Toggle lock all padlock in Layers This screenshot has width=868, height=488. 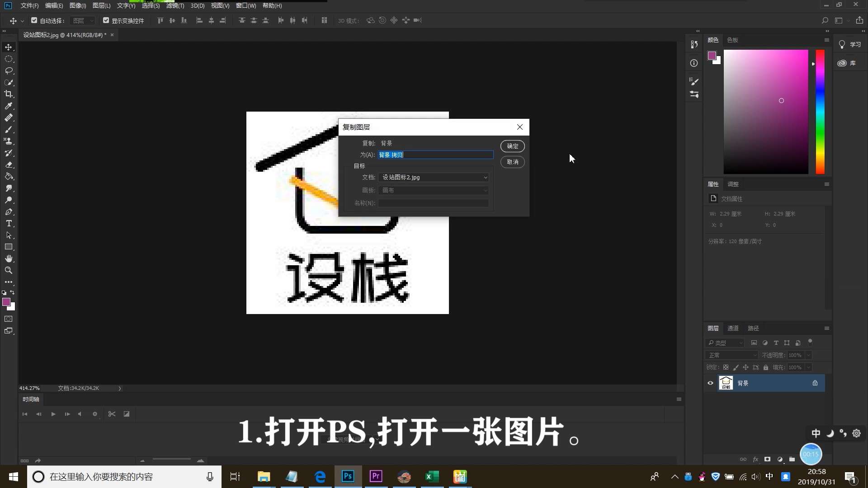coord(765,367)
